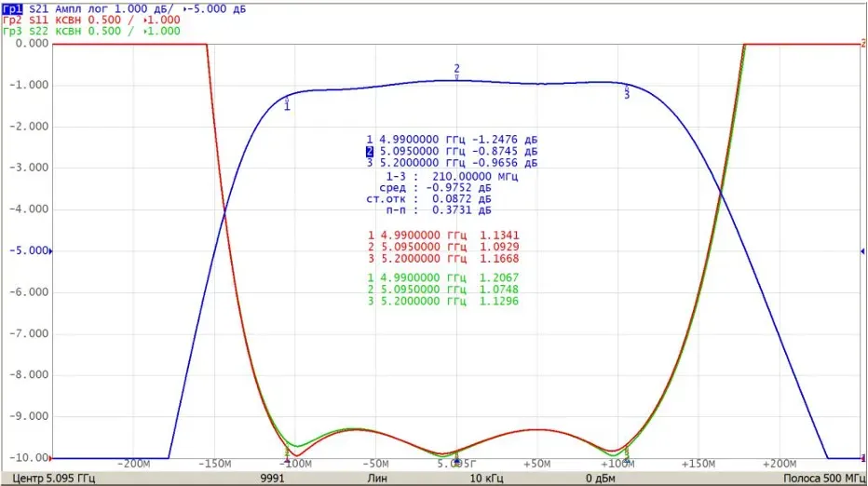Click the Центр 5.095 ГГц field

pyautogui.click(x=53, y=479)
